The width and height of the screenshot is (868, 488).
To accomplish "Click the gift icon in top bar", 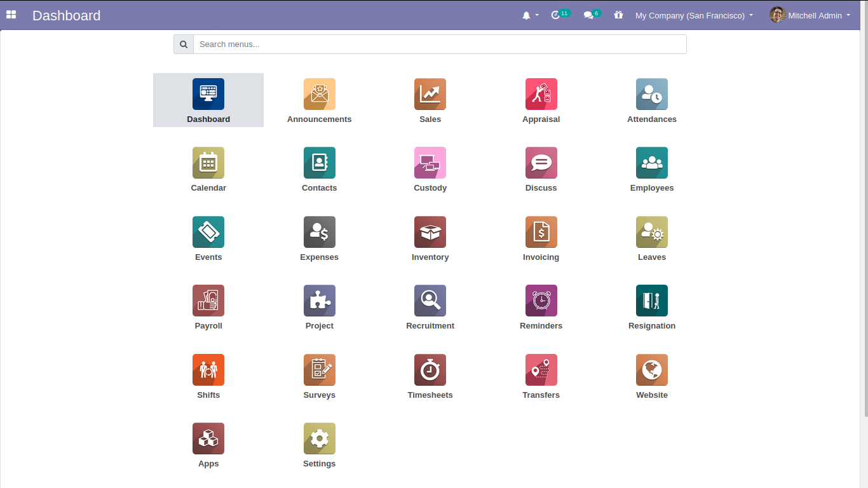I will tap(618, 15).
